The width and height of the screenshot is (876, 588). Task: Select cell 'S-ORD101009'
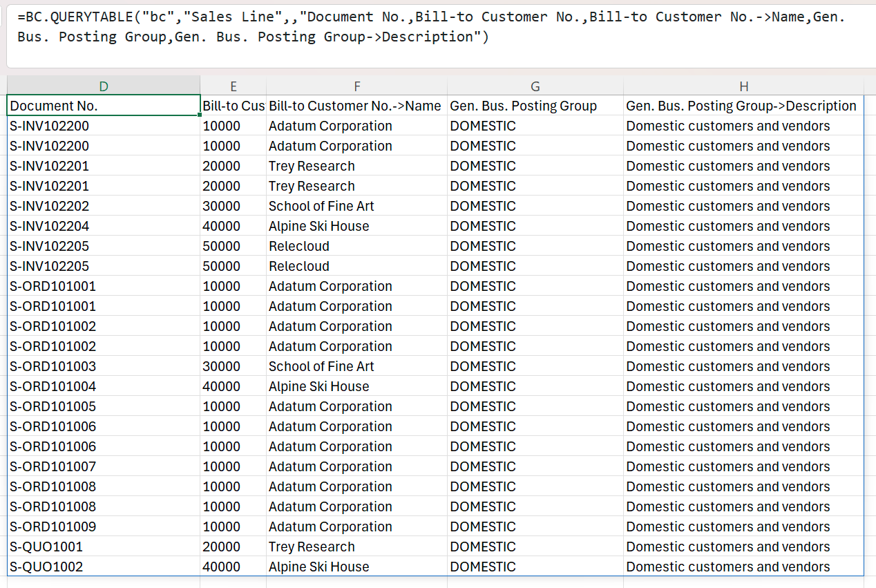[104, 527]
